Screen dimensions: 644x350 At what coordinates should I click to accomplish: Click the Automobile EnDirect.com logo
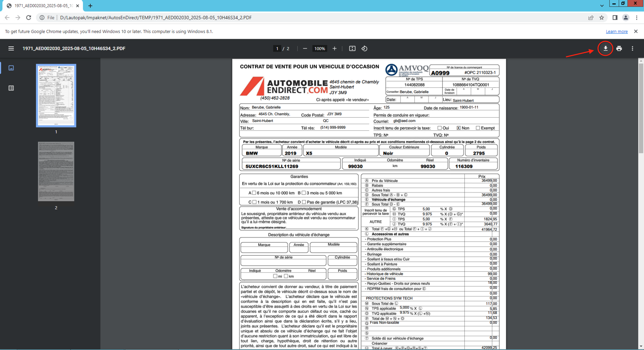pos(284,86)
